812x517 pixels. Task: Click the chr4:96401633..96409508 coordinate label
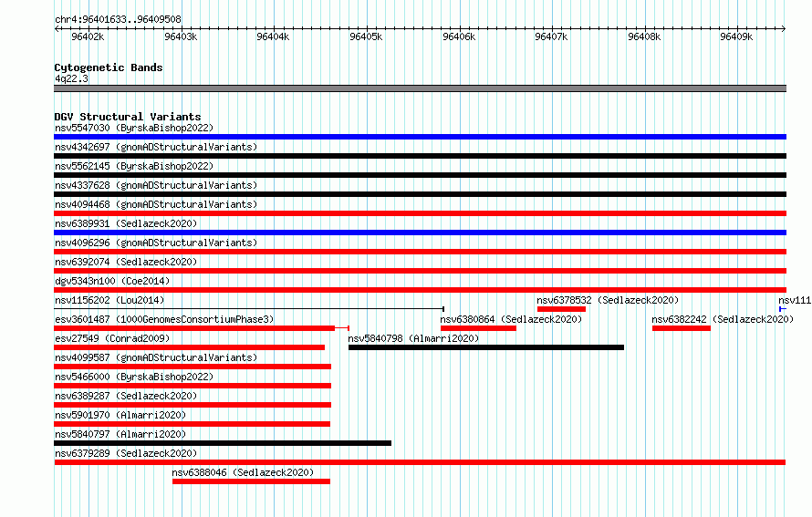click(x=118, y=19)
